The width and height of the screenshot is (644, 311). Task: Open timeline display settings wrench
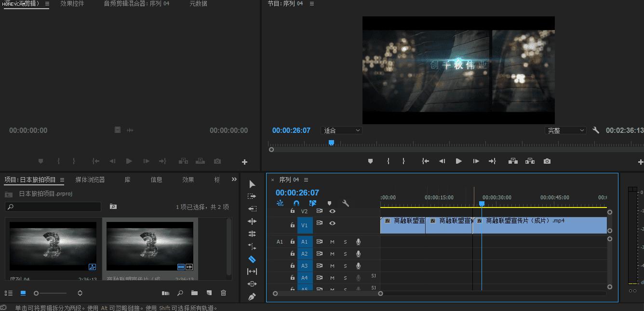[x=345, y=203]
